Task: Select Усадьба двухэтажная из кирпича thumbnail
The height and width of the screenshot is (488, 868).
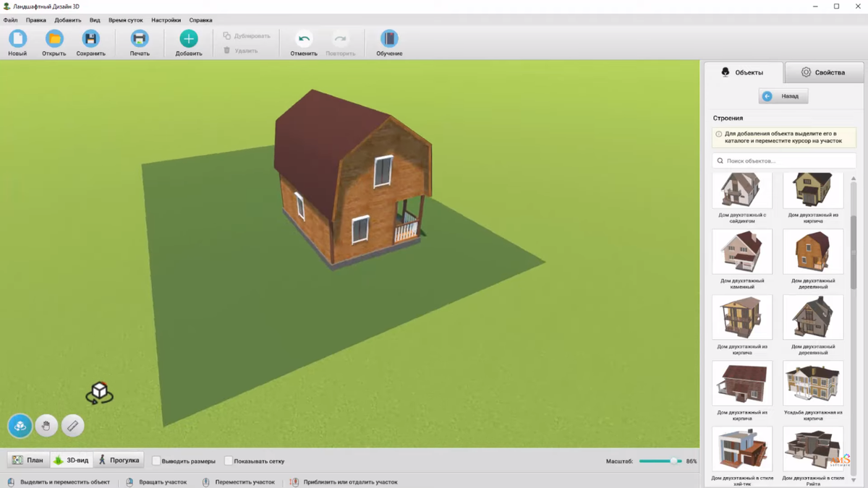Action: 813,383
